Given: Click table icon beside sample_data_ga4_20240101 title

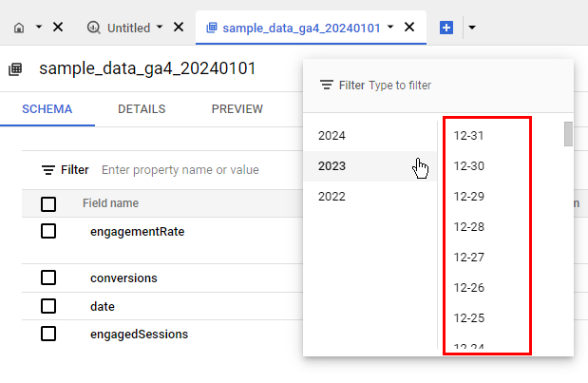Looking at the screenshot, I should coord(15,69).
